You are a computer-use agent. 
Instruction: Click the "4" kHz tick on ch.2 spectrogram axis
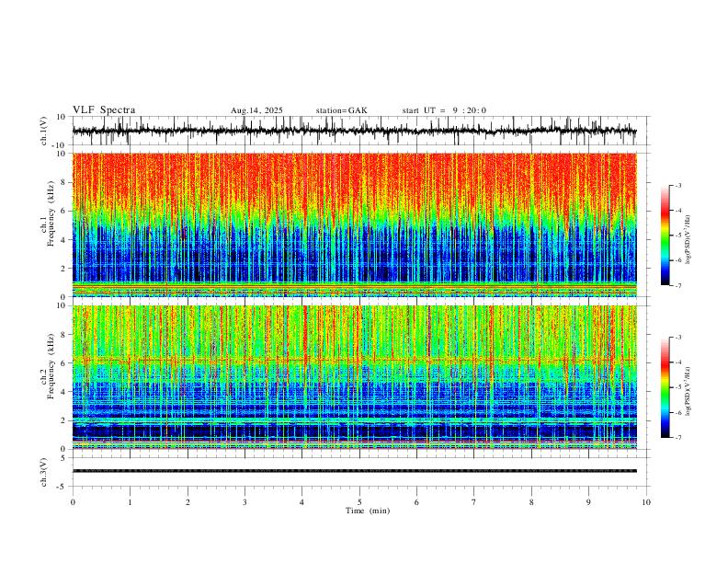click(63, 392)
